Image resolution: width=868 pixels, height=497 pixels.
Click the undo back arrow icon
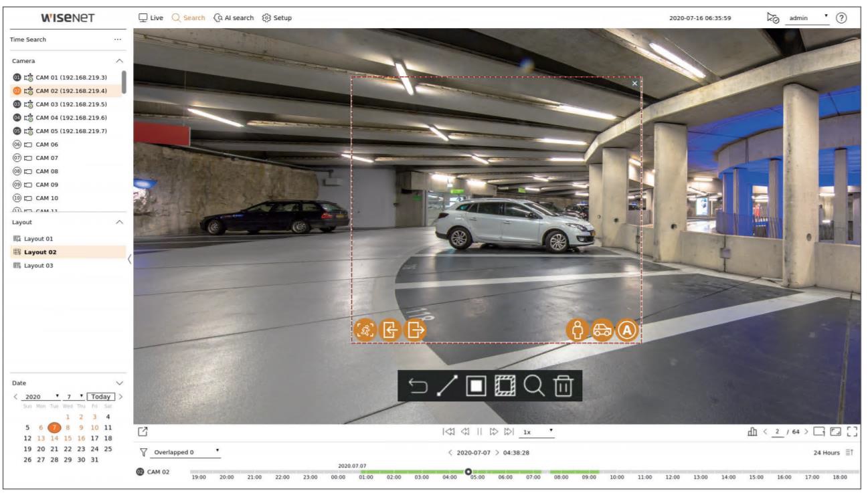pos(418,386)
